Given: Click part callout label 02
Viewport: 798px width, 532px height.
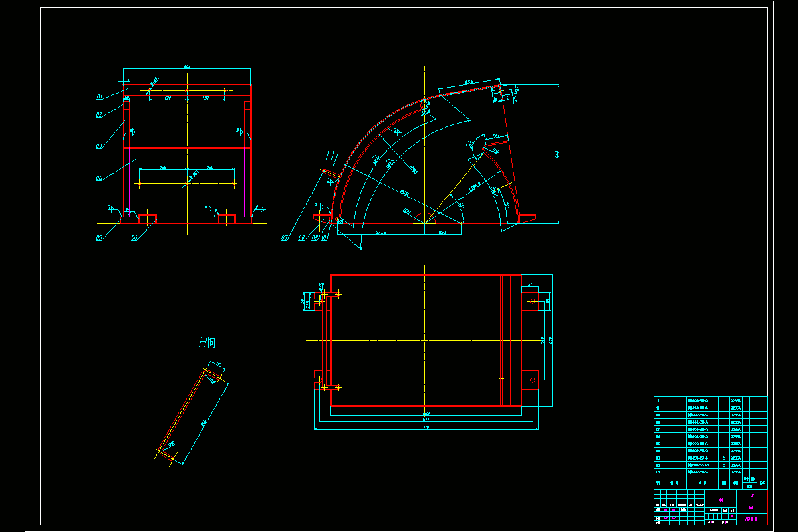Looking at the screenshot, I should point(98,115).
